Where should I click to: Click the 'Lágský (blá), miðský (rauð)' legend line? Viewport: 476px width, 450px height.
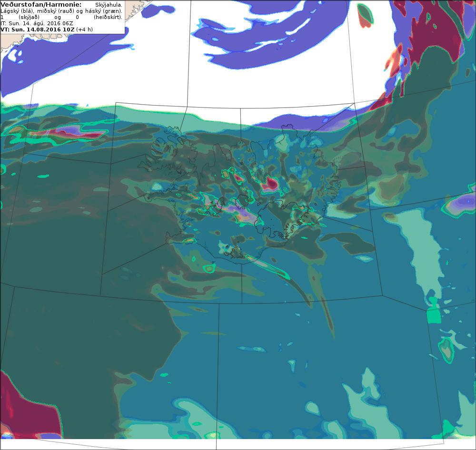click(61, 11)
